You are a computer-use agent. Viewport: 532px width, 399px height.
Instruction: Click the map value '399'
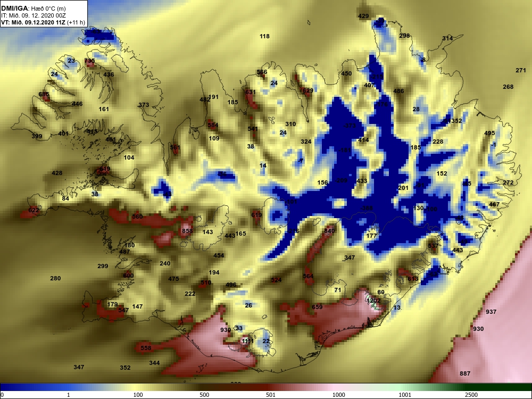click(x=37, y=136)
